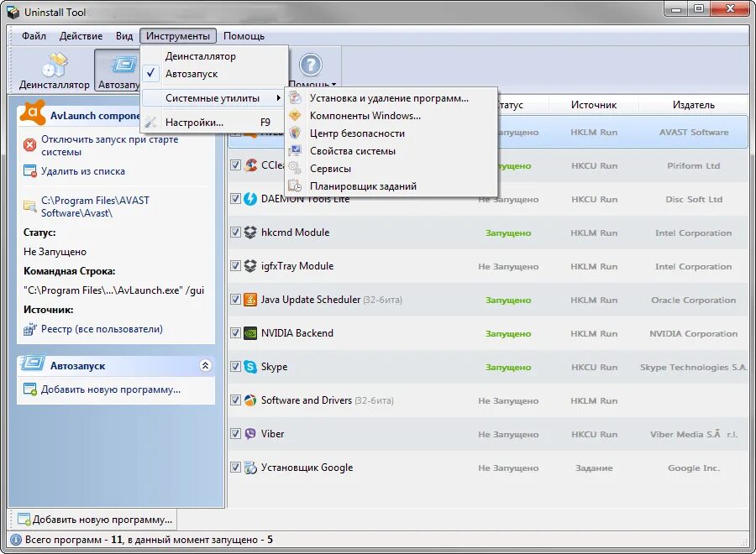Uncheck the Установщик Google checkbox
Viewport: 756px width, 554px height.
(x=235, y=468)
